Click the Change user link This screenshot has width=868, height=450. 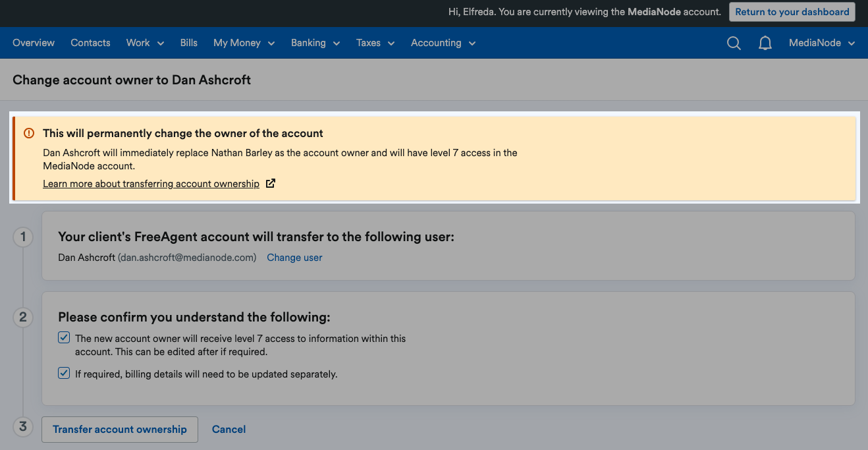click(294, 258)
